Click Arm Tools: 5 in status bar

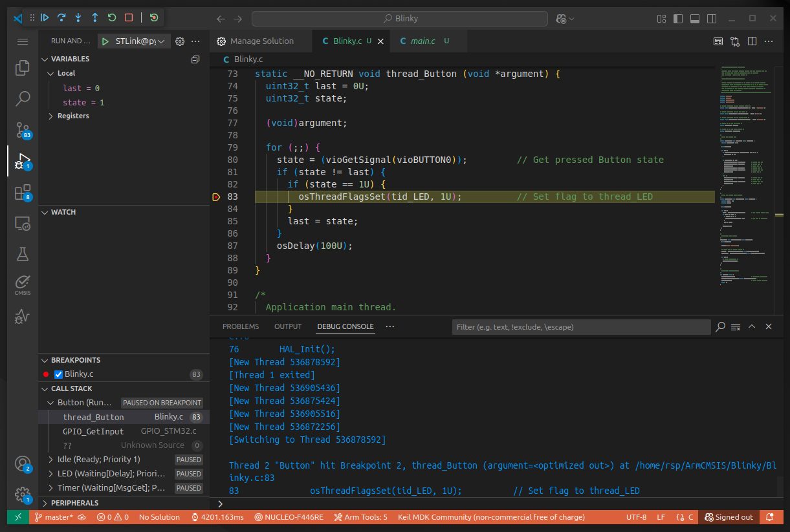point(361,517)
